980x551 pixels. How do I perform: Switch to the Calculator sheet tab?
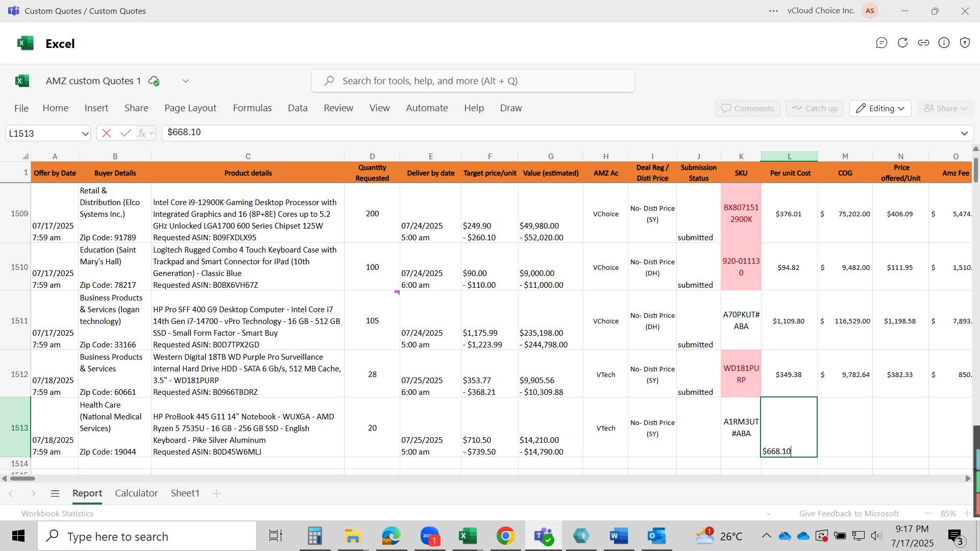136,493
